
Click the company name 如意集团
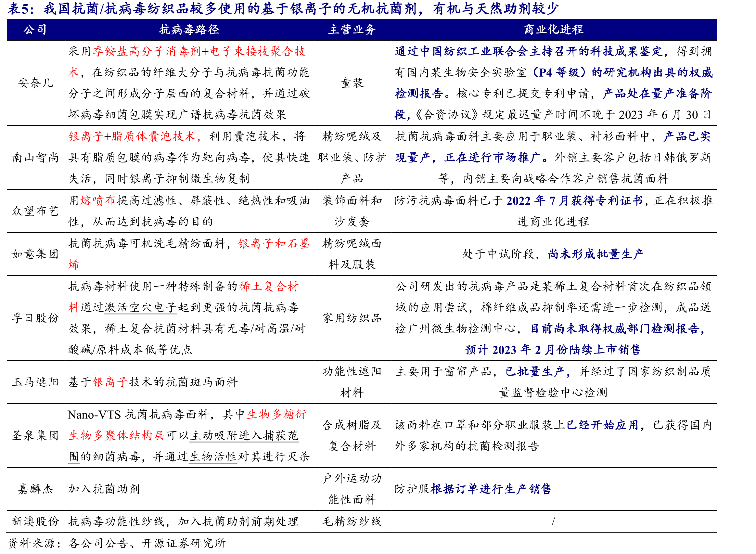pyautogui.click(x=35, y=254)
